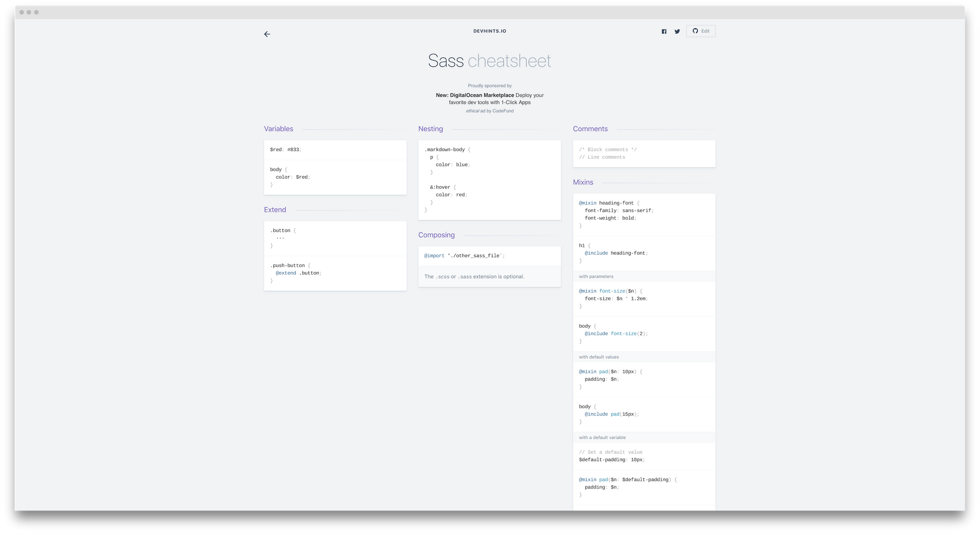
Task: Click the Variables section heading anchor
Action: coord(278,129)
